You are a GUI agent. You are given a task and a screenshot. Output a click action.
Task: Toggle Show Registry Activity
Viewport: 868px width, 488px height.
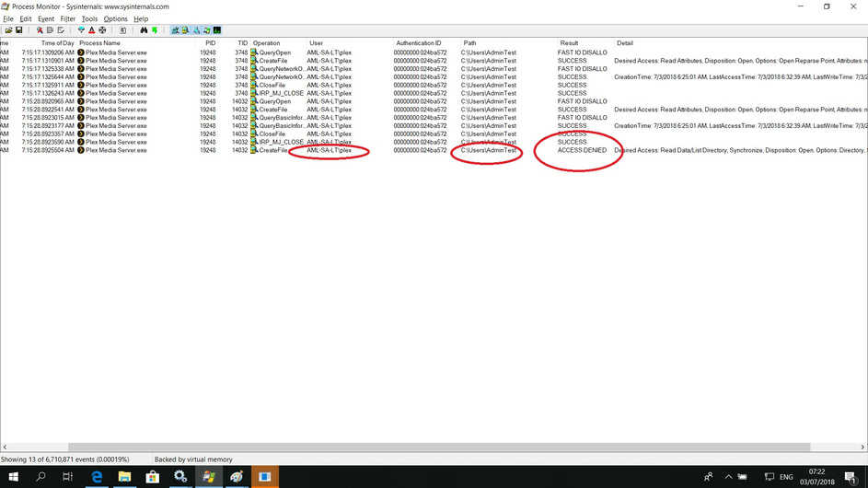tap(176, 30)
